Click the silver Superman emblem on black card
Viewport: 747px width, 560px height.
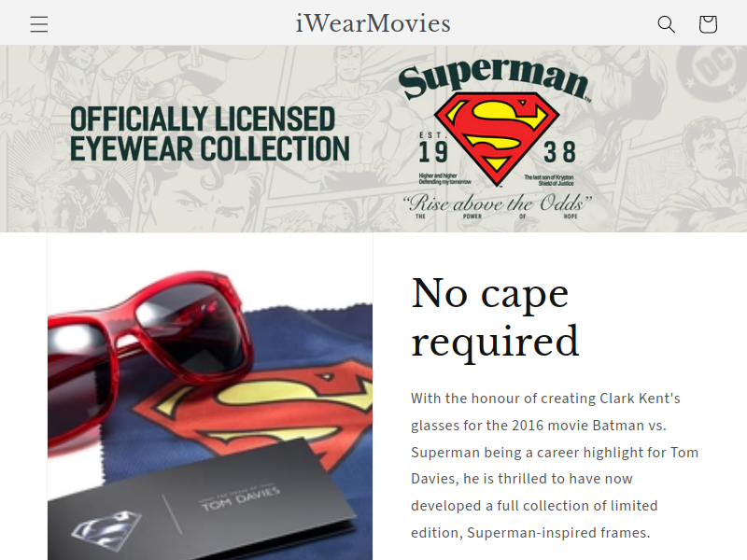(106, 526)
